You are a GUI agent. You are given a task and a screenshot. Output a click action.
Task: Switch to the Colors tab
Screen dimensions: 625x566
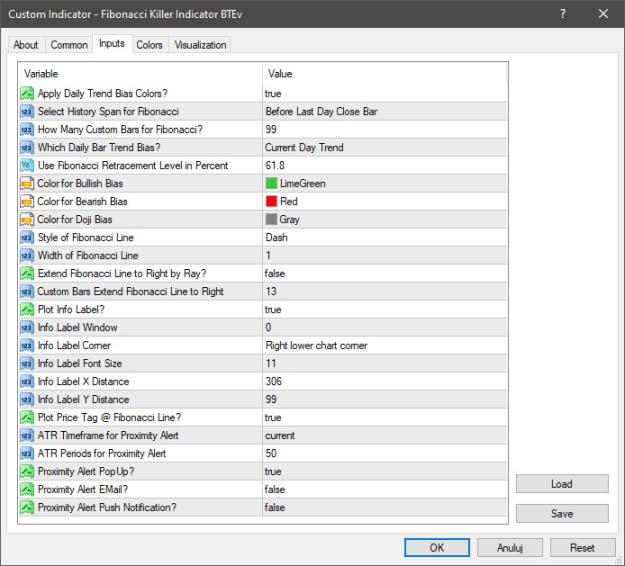[149, 45]
